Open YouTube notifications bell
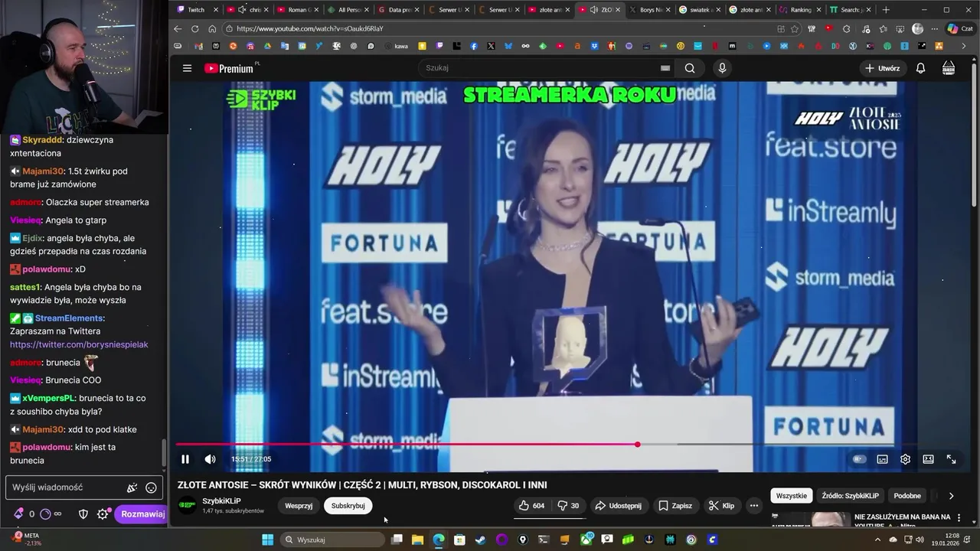Screen dimensions: 980x551 pyautogui.click(x=920, y=68)
